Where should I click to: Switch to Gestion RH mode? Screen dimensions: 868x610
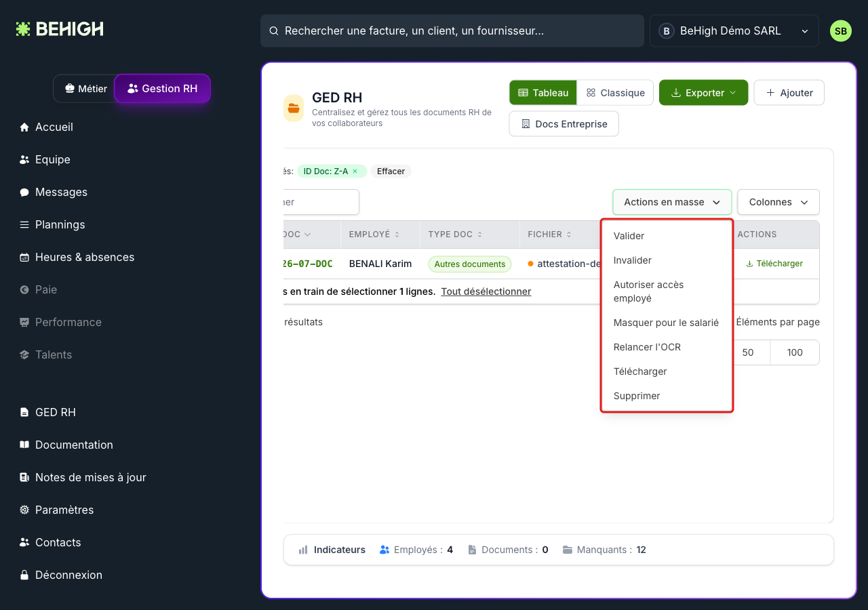[162, 88]
